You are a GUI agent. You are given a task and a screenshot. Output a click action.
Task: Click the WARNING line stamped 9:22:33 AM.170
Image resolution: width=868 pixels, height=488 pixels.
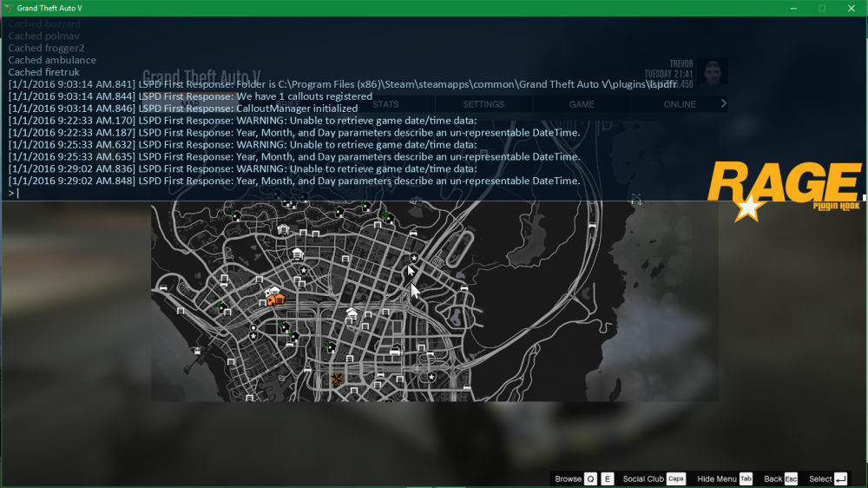pyautogui.click(x=242, y=121)
